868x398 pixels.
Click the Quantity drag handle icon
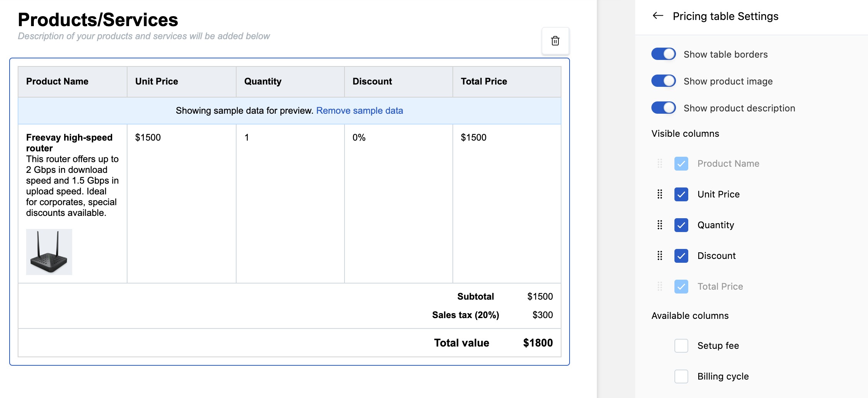(x=659, y=225)
